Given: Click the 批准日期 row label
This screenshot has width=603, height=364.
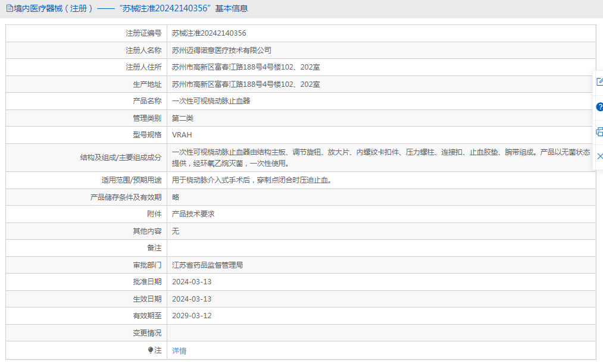Looking at the screenshot, I should click(x=147, y=282).
